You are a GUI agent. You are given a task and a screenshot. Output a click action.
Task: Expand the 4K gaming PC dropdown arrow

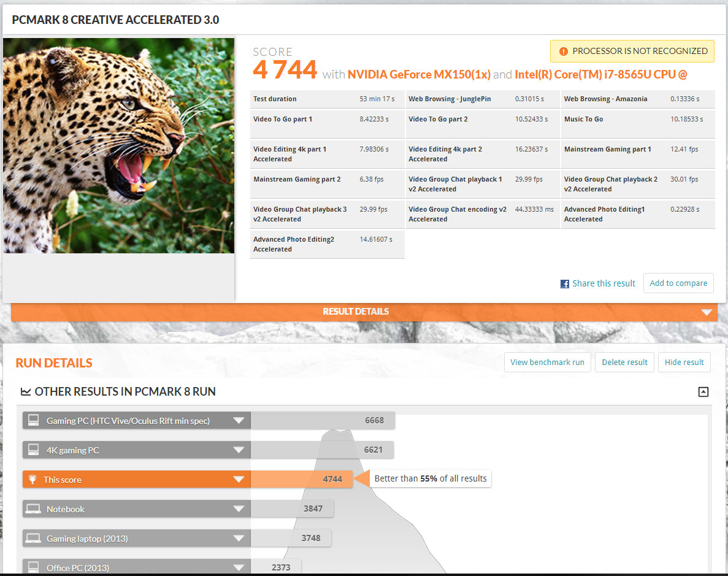coord(239,450)
